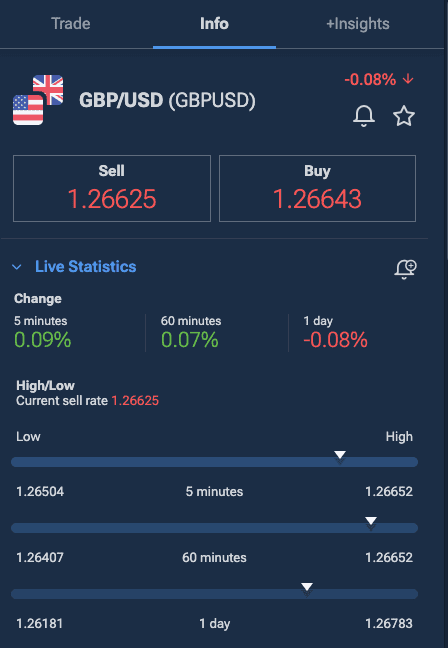This screenshot has height=648, width=448.
Task: Click the GBP/USD flag pair icon
Action: [38, 100]
